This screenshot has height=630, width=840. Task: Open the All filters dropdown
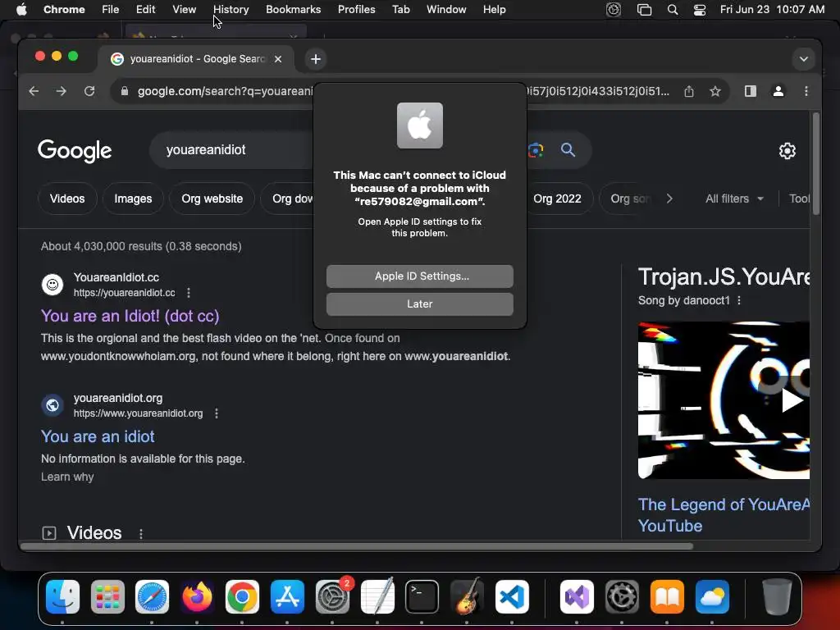click(734, 199)
